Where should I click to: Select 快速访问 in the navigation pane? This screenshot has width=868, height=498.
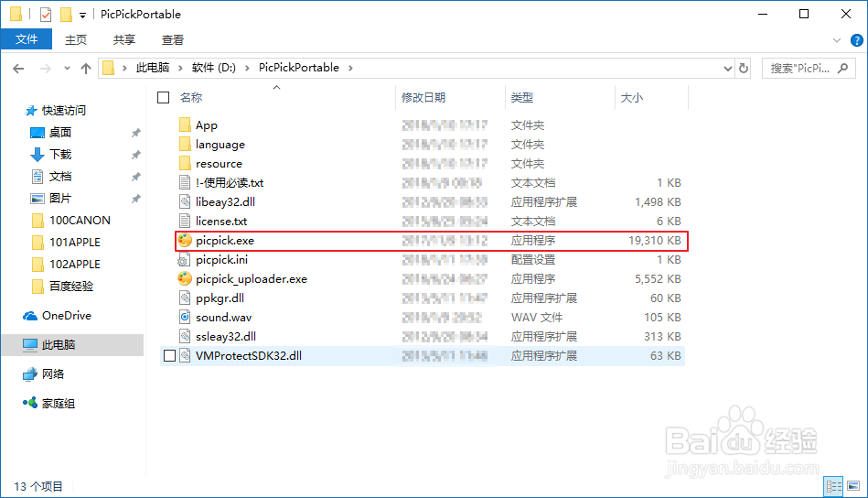tap(56, 110)
